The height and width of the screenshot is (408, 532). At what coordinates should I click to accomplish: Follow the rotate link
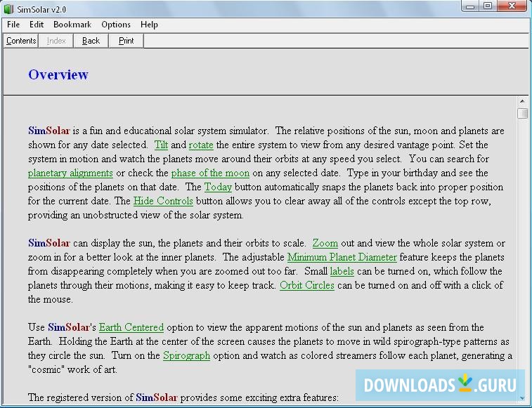[201, 145]
